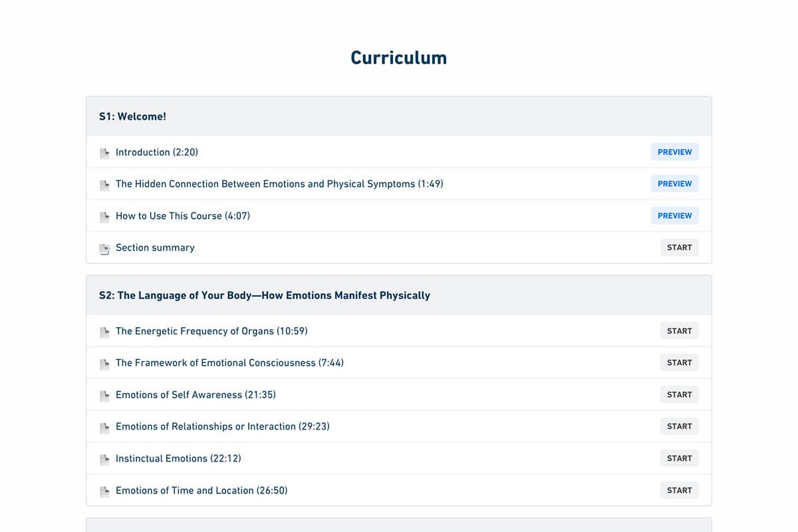The image size is (798, 532).
Task: Click the S1: Welcome! section header
Action: [399, 116]
